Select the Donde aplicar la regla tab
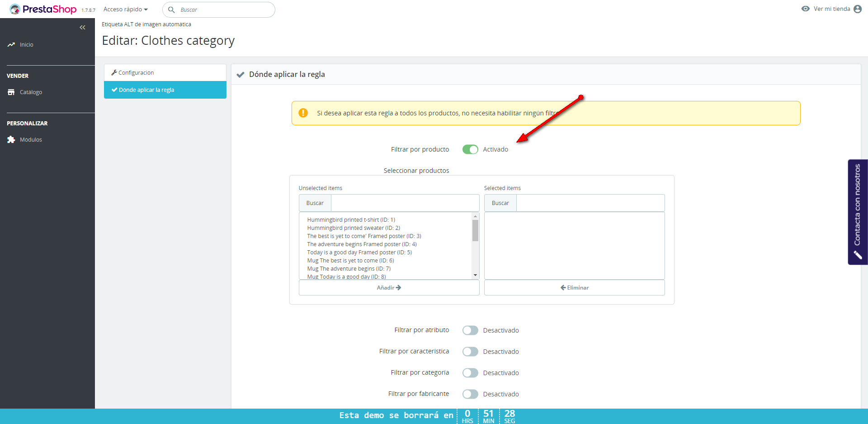The height and width of the screenshot is (424, 868). click(165, 90)
